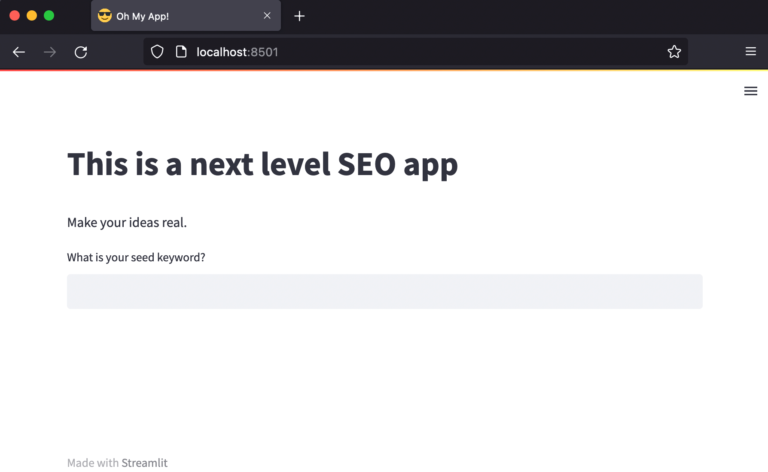Click the 'Make your ideas real.' text

[x=127, y=222]
